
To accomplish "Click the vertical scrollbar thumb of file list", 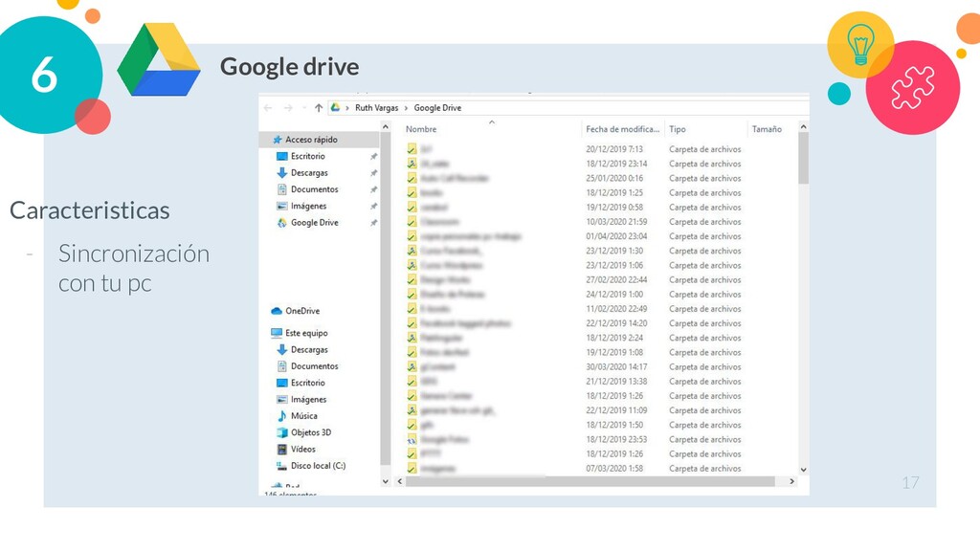I will 804,158.
